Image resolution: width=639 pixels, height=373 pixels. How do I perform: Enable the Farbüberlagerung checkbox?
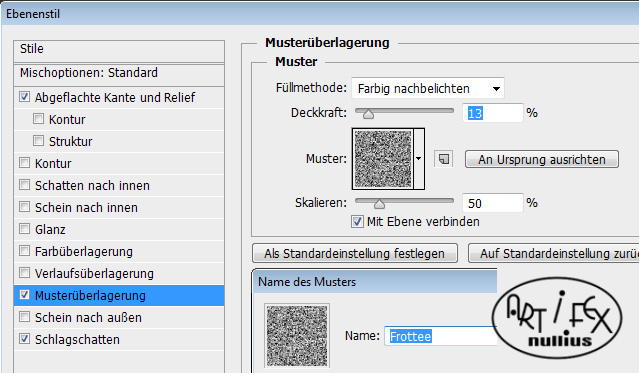24,251
